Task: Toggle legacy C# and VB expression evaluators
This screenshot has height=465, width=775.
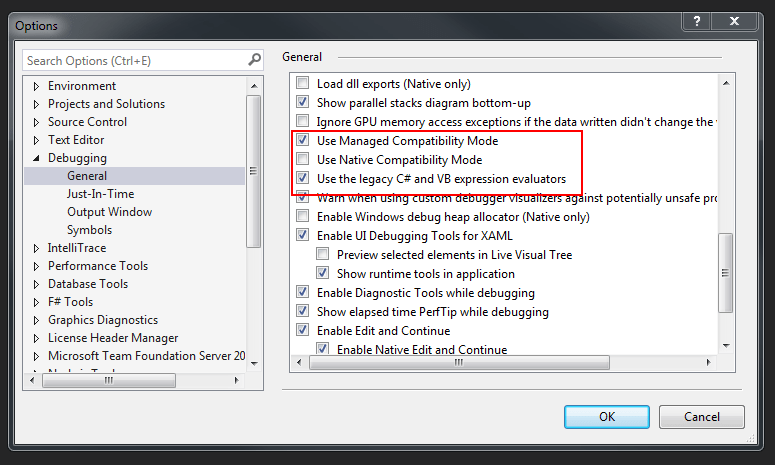Action: (303, 179)
